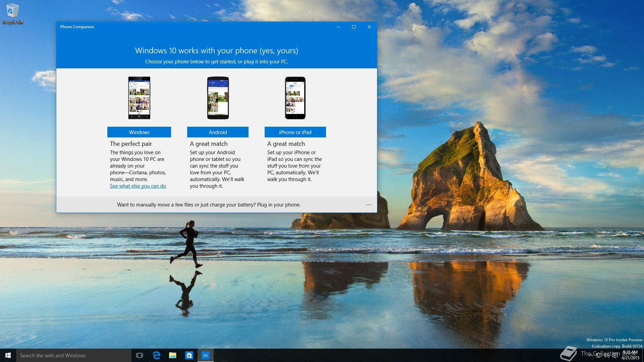The width and height of the screenshot is (644, 362).
Task: Click the 'Search the web and Windows' box
Action: tap(74, 355)
